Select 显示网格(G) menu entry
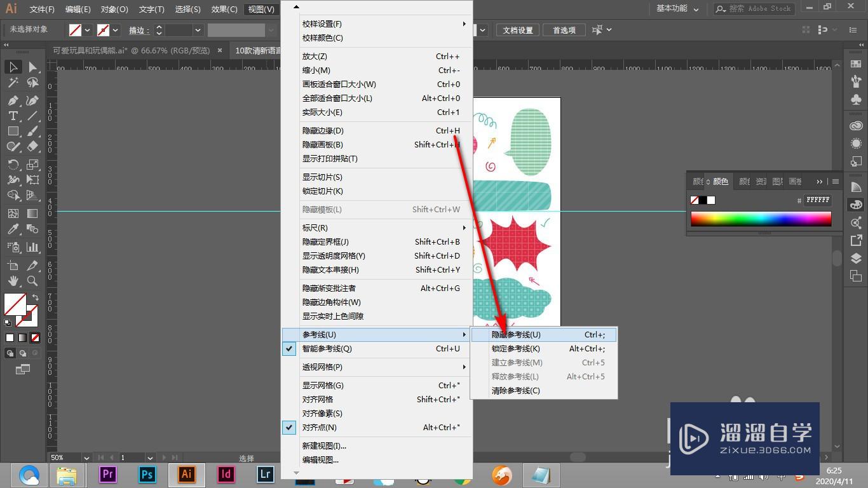 (377, 385)
